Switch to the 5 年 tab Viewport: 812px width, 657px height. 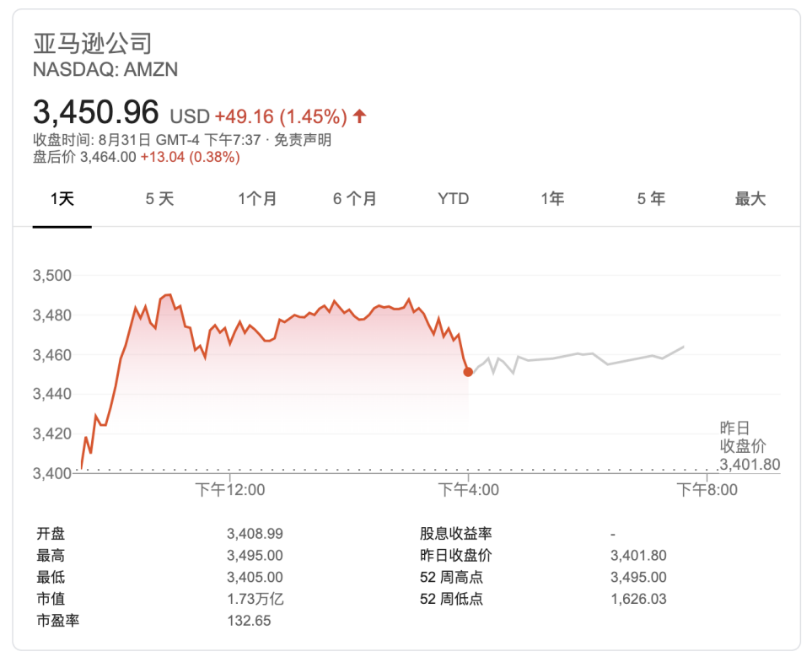651,198
